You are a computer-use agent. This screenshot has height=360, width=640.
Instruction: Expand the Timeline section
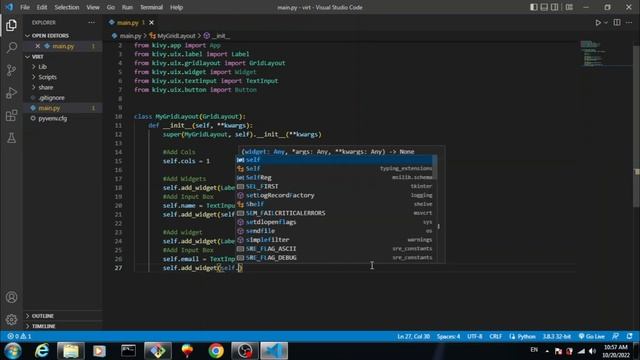click(x=62, y=326)
